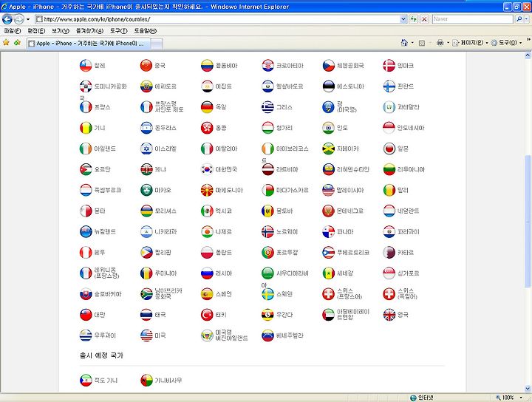
Task: Select the Greece flag icon
Action: tap(267, 107)
